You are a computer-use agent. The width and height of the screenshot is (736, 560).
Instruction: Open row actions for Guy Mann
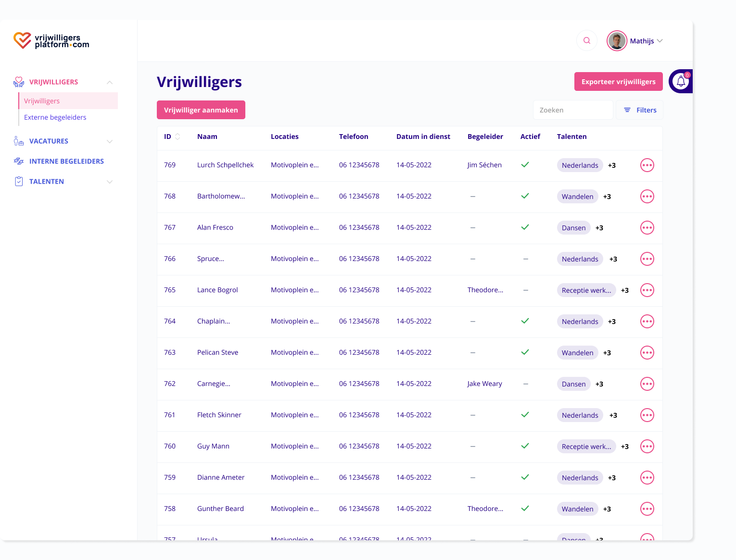pyautogui.click(x=647, y=447)
